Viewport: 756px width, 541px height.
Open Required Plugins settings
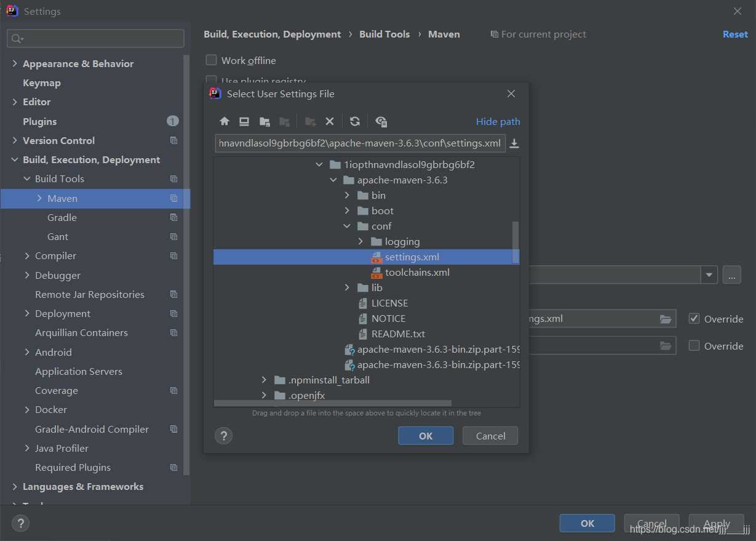point(73,467)
